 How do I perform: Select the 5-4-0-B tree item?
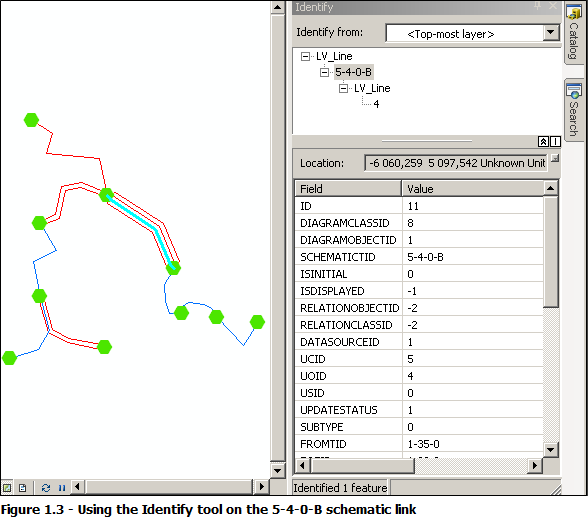coord(353,72)
